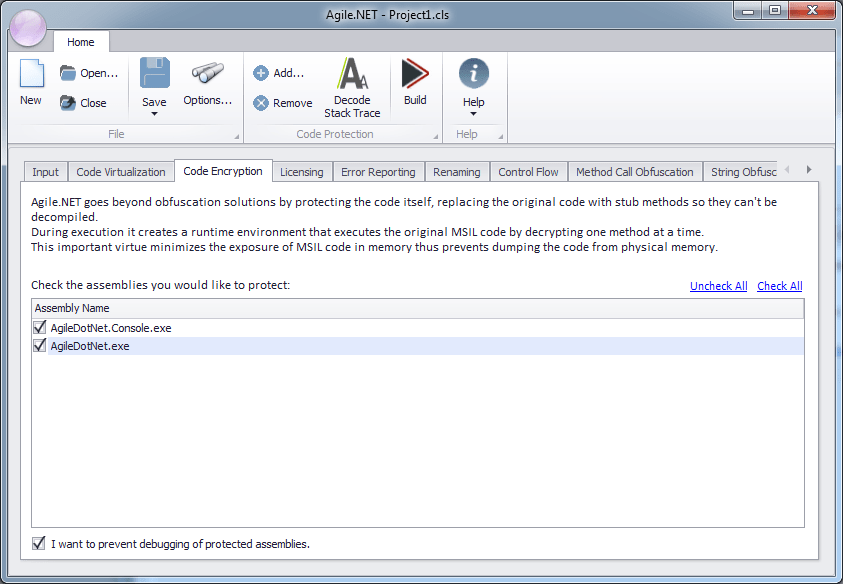This screenshot has width=843, height=584.
Task: Click the Uncheck All link
Action: (718, 286)
